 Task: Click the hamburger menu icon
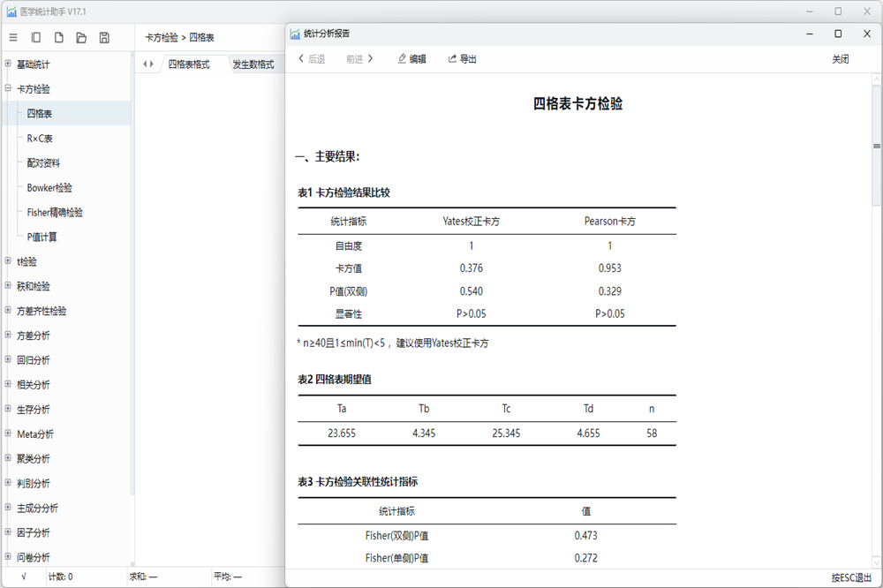tap(13, 38)
